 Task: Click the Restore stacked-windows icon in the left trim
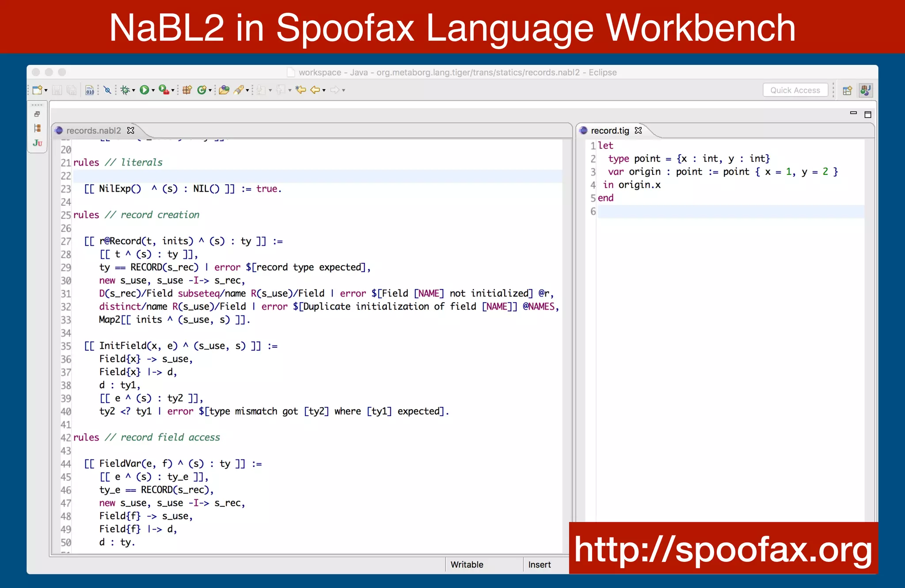pos(37,114)
